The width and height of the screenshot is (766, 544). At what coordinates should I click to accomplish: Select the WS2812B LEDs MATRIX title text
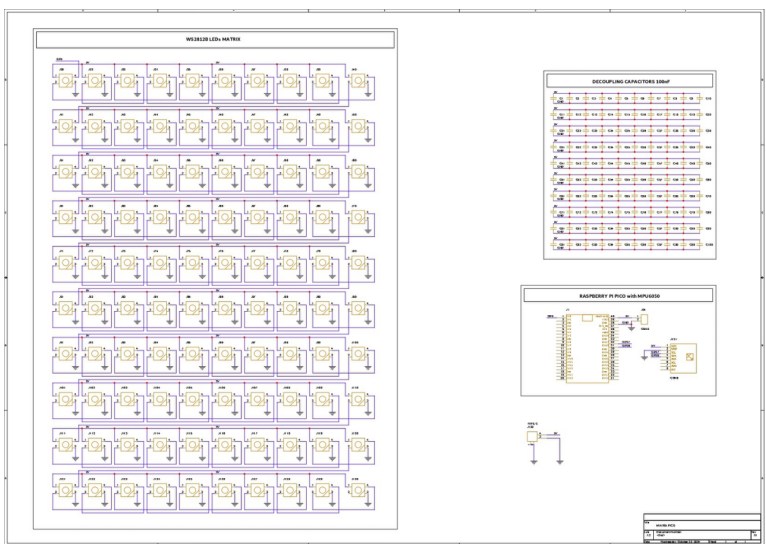tap(213, 40)
